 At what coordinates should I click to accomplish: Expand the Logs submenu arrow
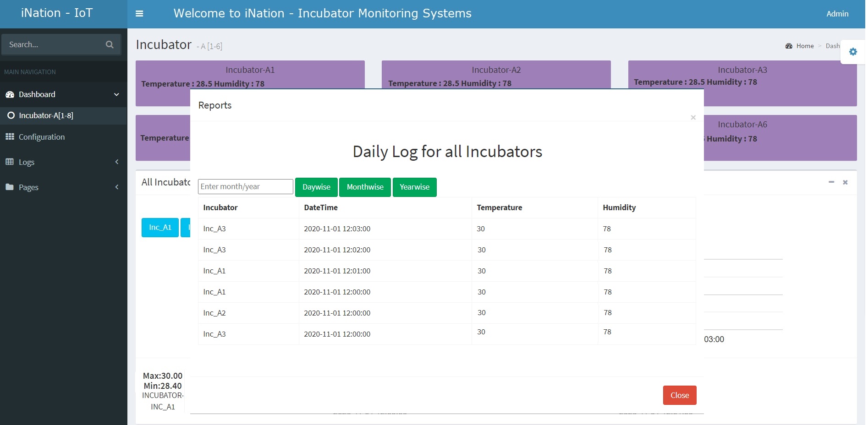coord(117,162)
